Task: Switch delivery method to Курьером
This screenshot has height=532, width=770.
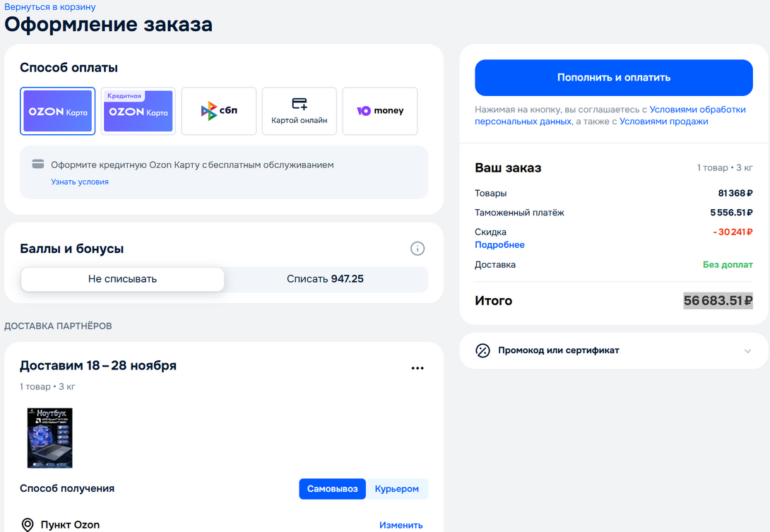Action: [x=397, y=489]
